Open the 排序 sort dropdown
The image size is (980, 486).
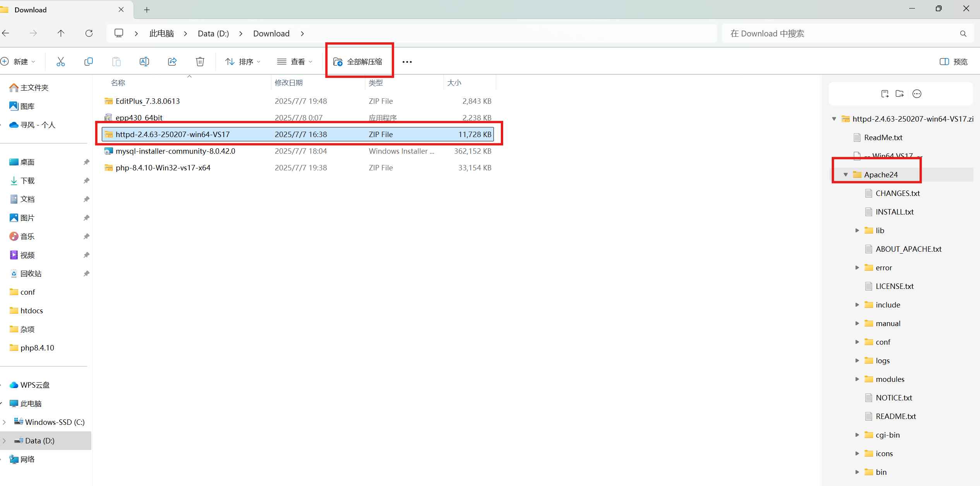pyautogui.click(x=242, y=61)
